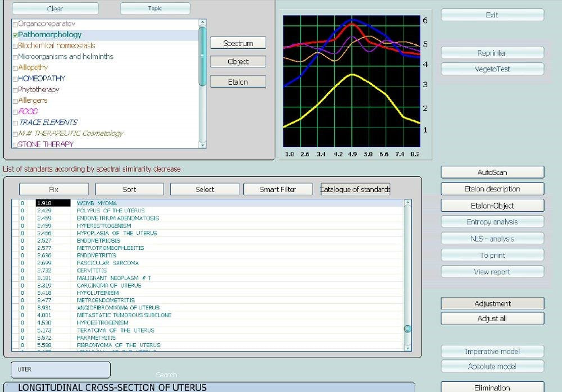Open View report
The width and height of the screenshot is (562, 392).
click(492, 272)
